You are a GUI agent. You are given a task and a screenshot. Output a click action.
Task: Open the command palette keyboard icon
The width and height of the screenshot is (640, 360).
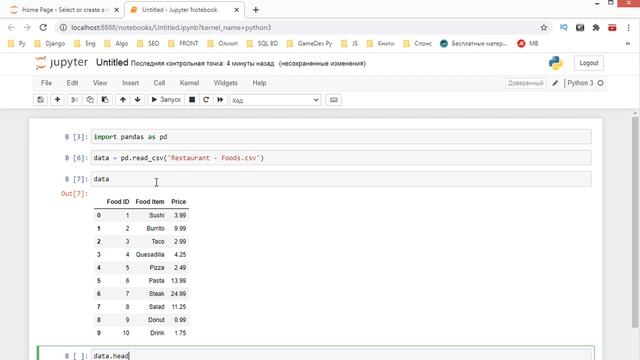point(334,100)
